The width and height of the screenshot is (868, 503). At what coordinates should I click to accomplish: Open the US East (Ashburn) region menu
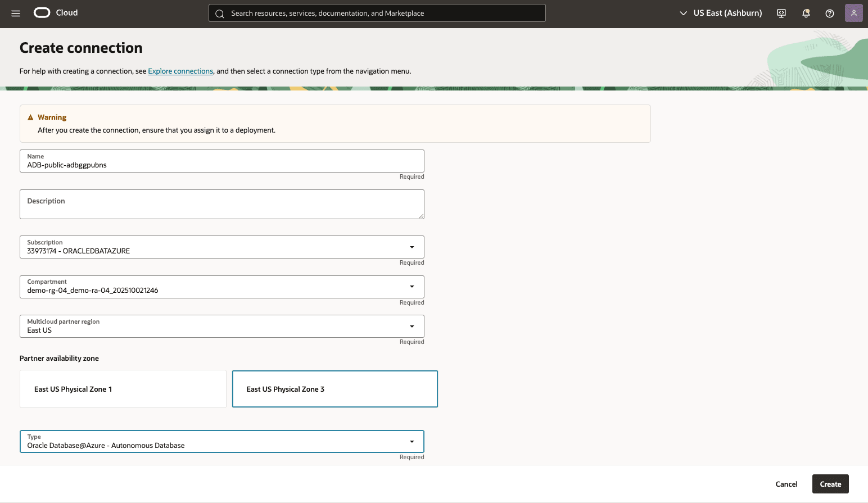(720, 13)
